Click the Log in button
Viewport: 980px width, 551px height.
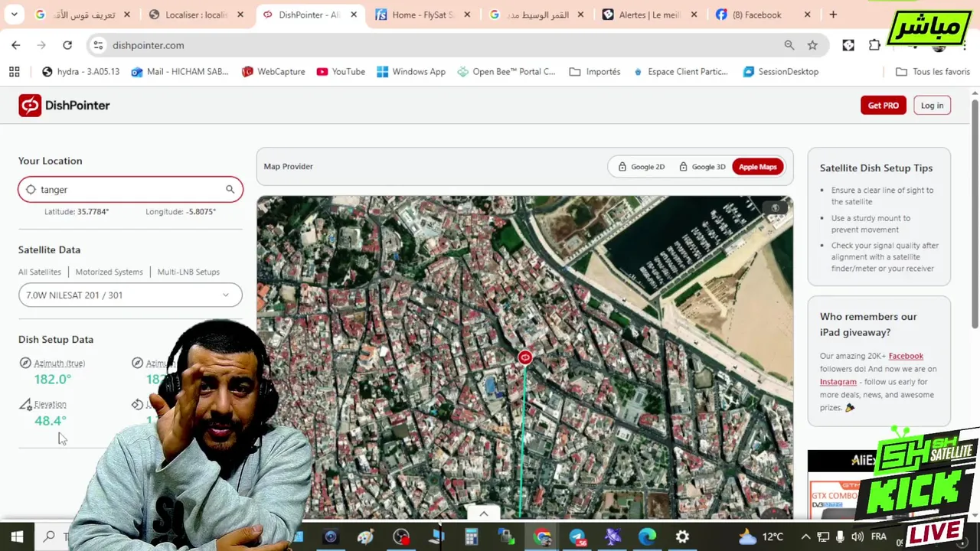(x=932, y=106)
